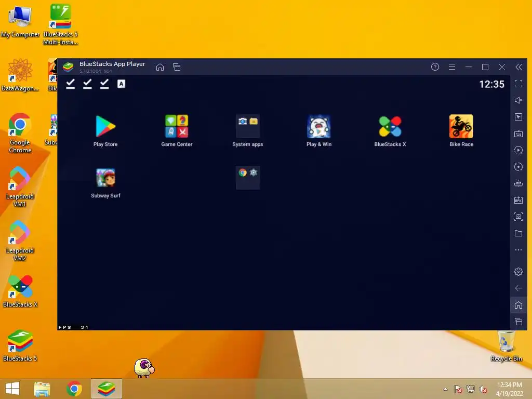Click the 12:35 Android clock
The image size is (532, 399).
pyautogui.click(x=491, y=84)
